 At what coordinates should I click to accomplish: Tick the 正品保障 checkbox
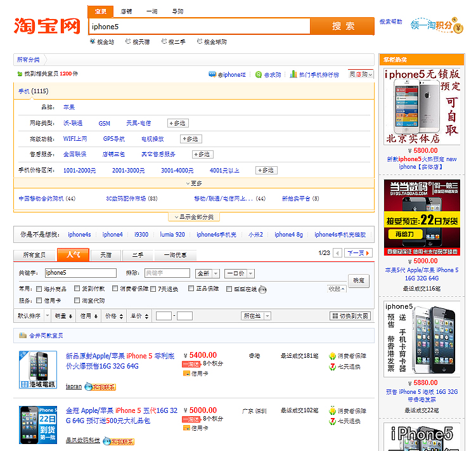tap(191, 289)
